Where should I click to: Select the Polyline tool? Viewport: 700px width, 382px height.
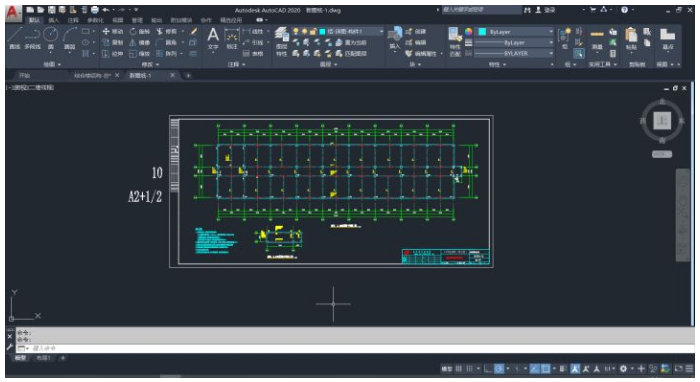pyautogui.click(x=32, y=37)
